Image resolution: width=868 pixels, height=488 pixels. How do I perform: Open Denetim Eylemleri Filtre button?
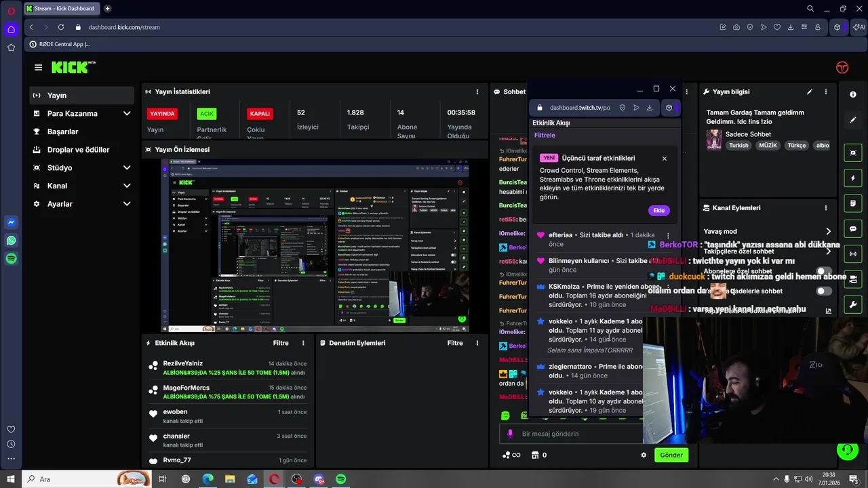455,343
